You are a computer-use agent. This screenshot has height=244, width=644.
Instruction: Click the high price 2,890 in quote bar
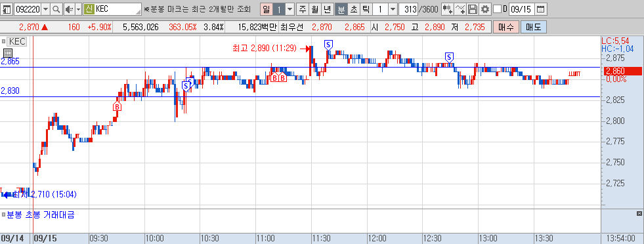435,27
